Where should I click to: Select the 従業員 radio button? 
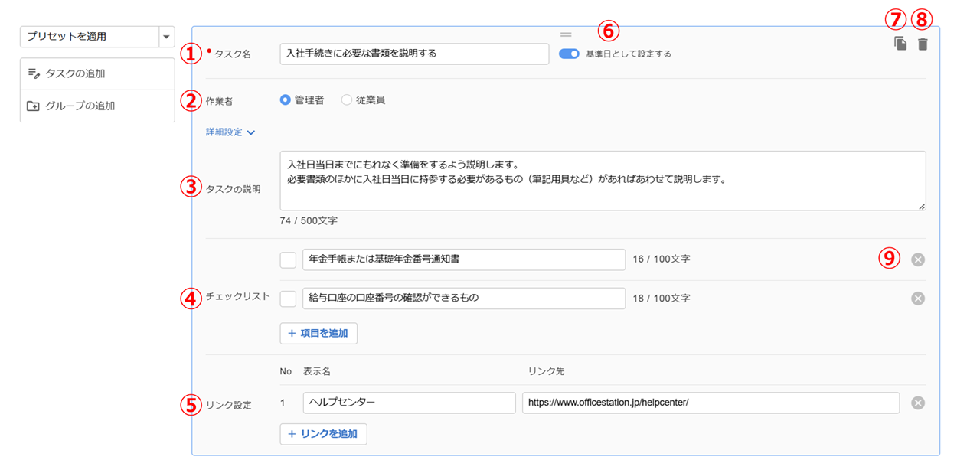click(347, 100)
